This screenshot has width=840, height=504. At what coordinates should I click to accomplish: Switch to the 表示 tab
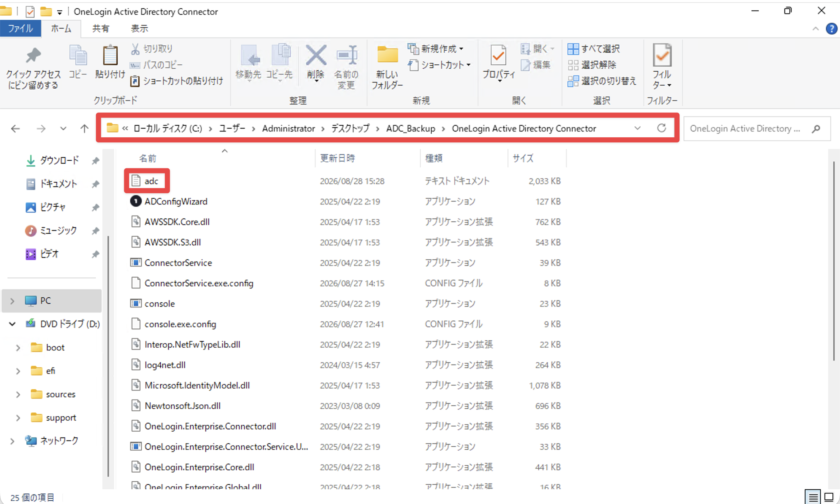140,28
